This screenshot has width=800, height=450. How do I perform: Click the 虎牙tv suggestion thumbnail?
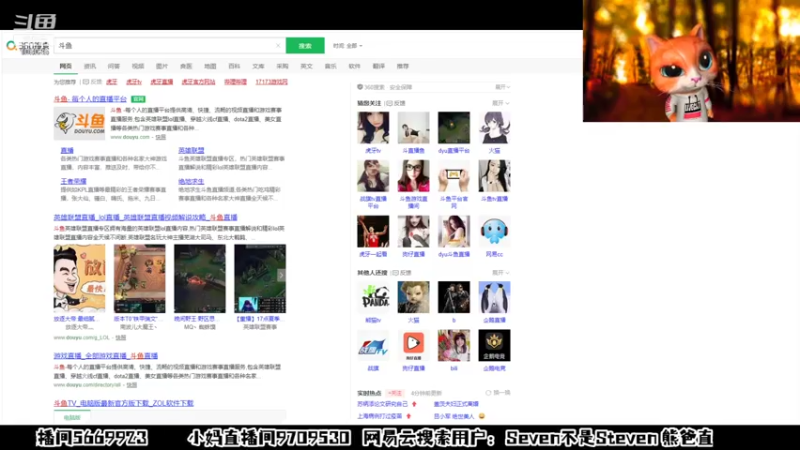click(x=373, y=128)
